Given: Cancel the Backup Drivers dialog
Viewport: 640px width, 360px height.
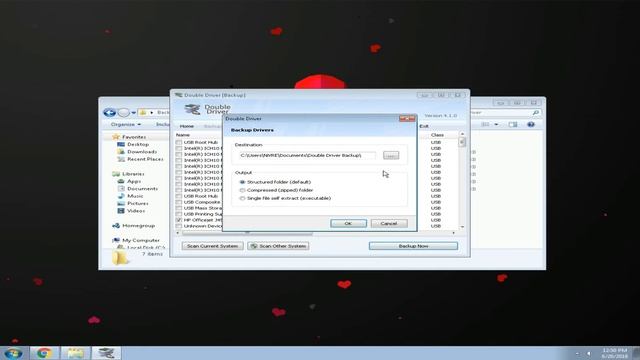Looking at the screenshot, I should click(389, 223).
